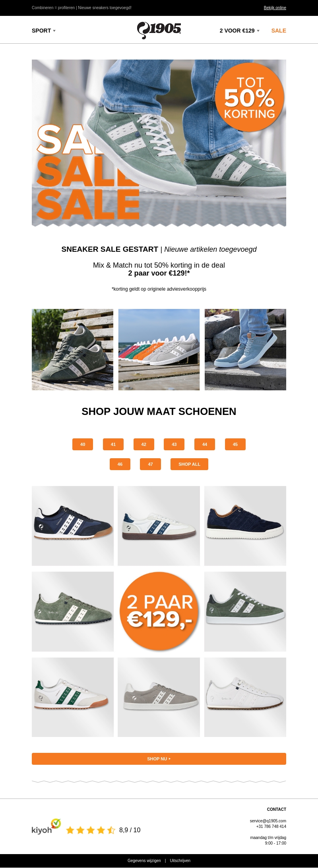Open the Bekijk online link
Screen dimensions: 318x868
[x=275, y=8]
